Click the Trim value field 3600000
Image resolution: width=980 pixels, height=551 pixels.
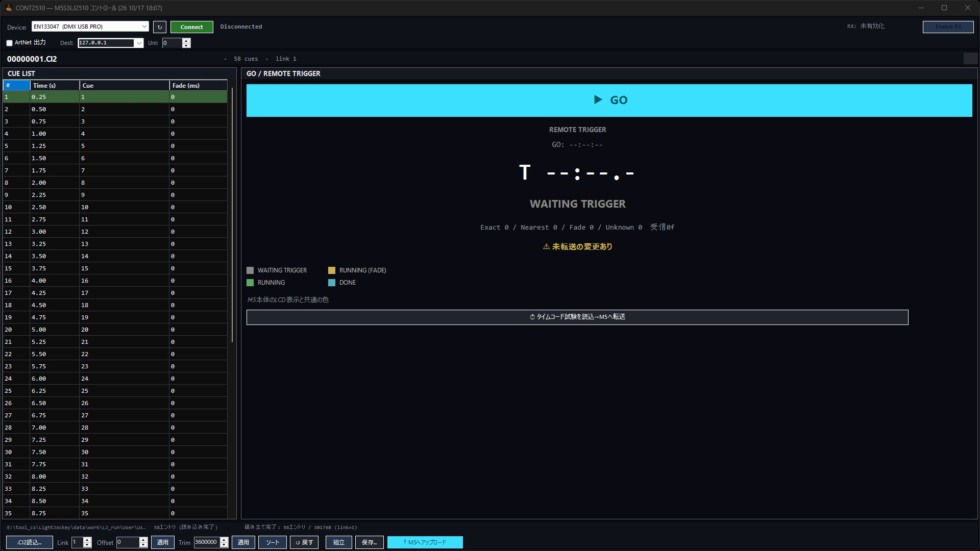206,542
